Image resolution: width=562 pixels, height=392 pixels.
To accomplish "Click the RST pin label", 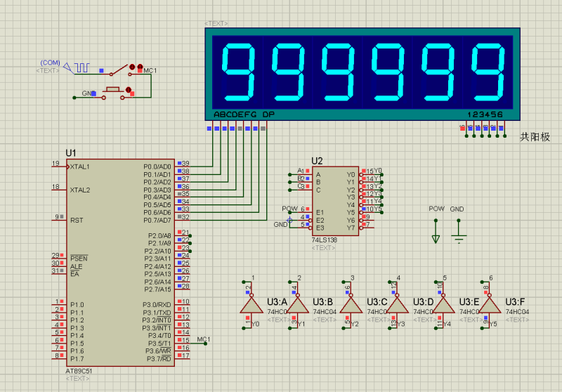I will pos(77,221).
